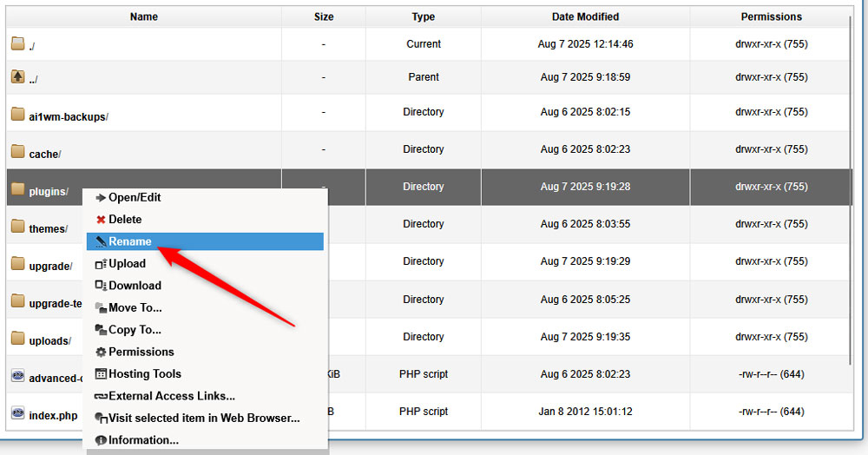This screenshot has height=455, width=868.
Task: Click the upgrade-te folder icon
Action: coord(17,300)
